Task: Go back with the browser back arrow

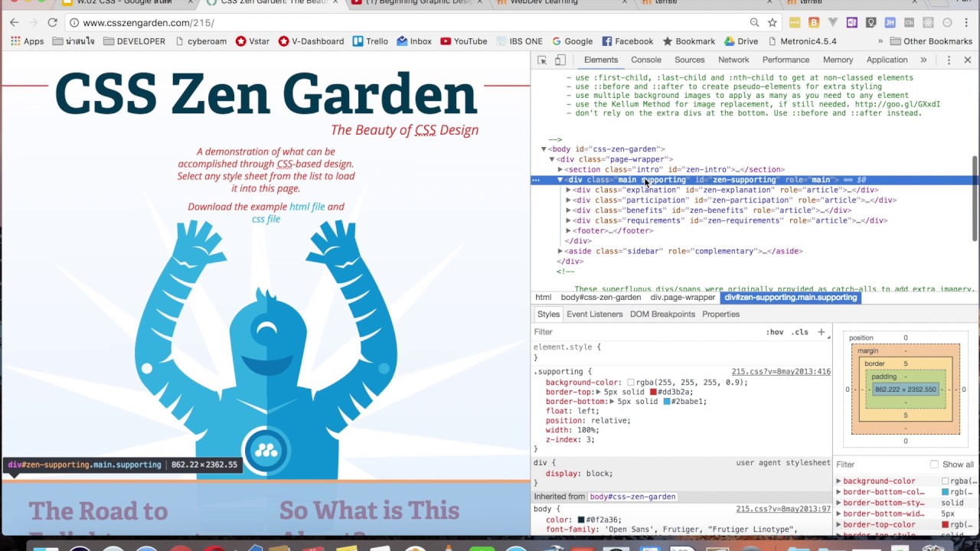Action: 15,22
